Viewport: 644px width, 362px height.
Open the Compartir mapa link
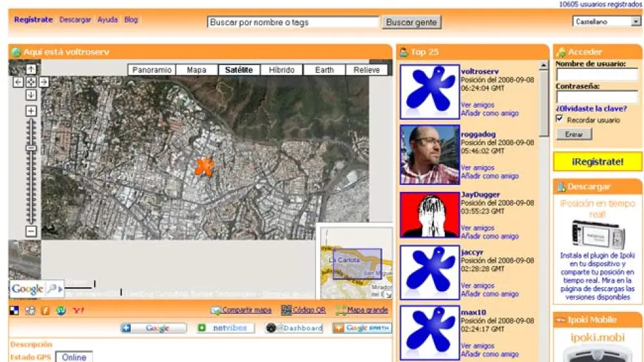pos(241,311)
